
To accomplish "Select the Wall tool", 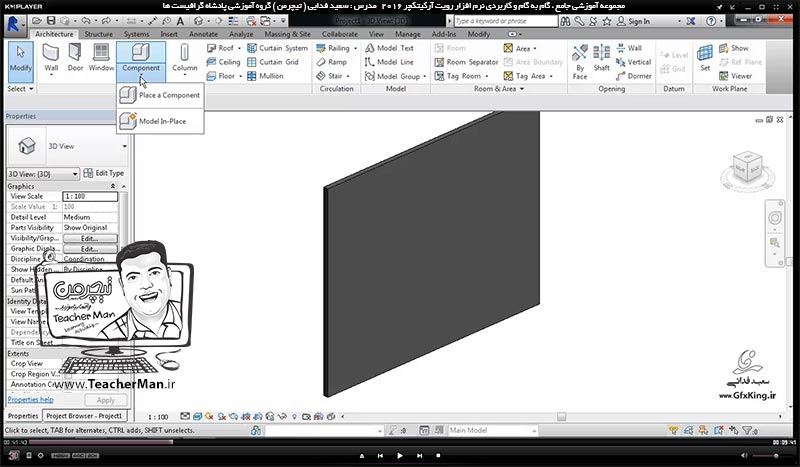I will pos(51,59).
